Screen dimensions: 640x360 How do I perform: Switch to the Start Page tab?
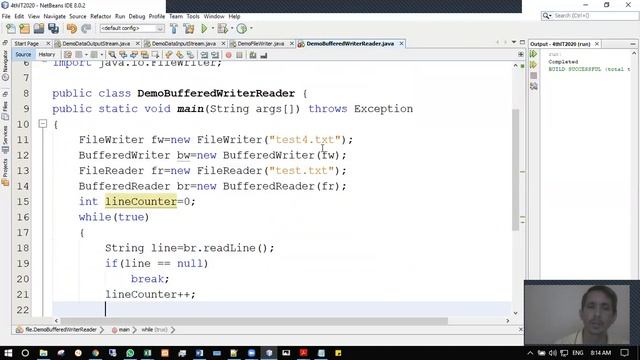pos(27,44)
